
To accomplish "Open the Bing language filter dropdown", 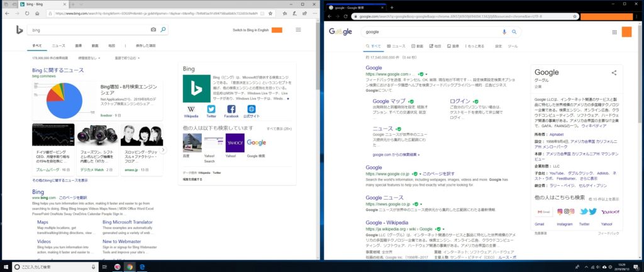I will [x=127, y=59].
